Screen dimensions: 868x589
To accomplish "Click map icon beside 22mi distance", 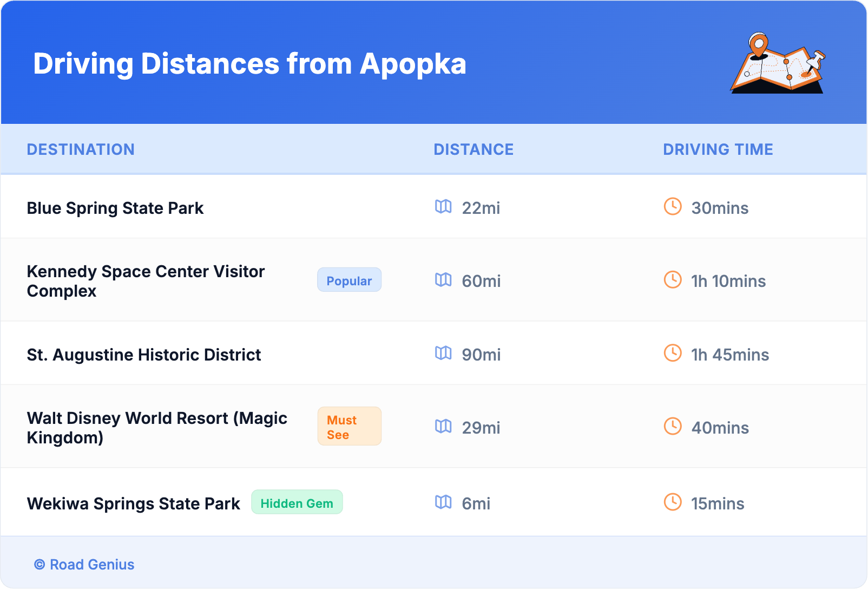I will 443,206.
